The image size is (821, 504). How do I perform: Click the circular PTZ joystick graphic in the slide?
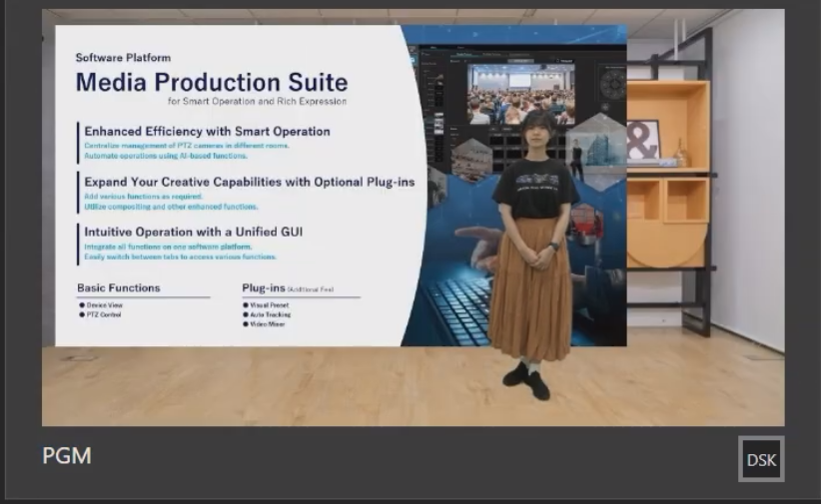tap(613, 83)
